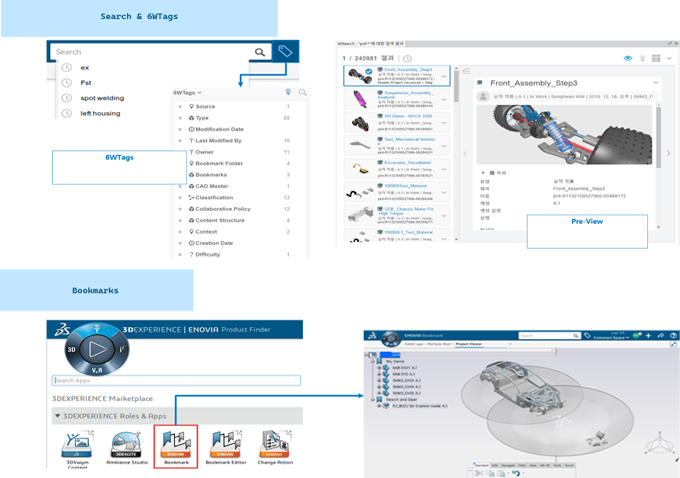Viewport: 680px width, 478px height.
Task: Open the 6WTags dropdown header
Action: coord(188,92)
